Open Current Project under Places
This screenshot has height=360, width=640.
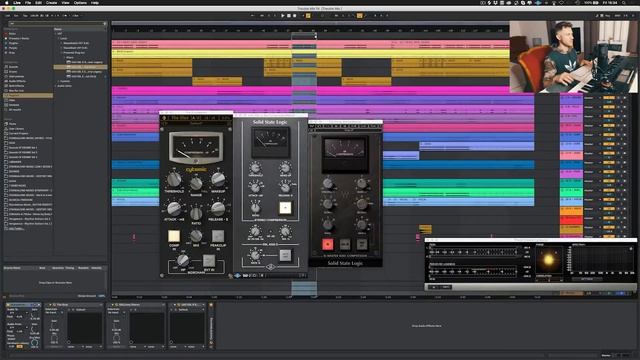pos(18,133)
